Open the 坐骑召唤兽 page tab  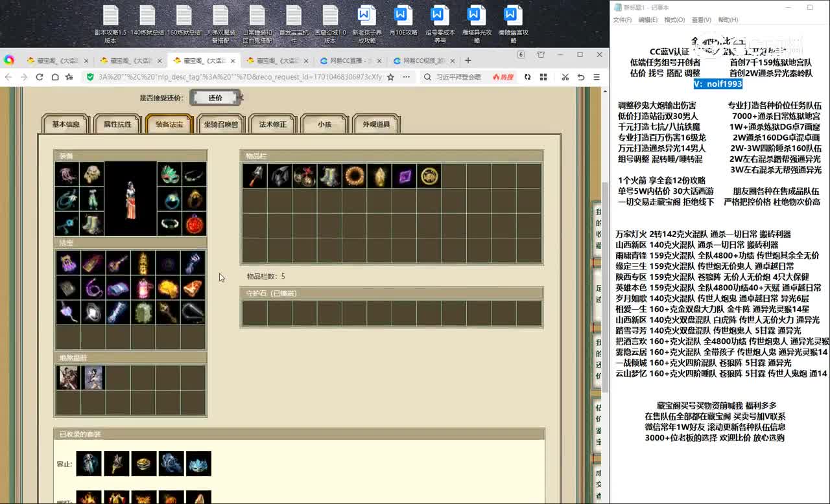point(221,124)
